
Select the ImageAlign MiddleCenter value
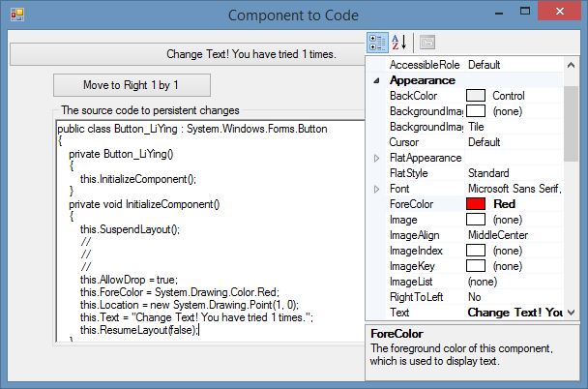(498, 235)
